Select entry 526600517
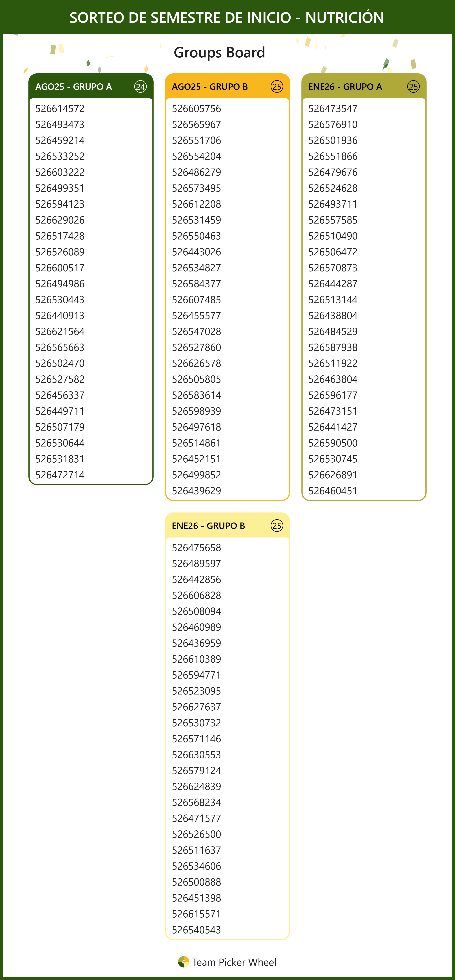This screenshot has height=980, width=455. pos(60,268)
